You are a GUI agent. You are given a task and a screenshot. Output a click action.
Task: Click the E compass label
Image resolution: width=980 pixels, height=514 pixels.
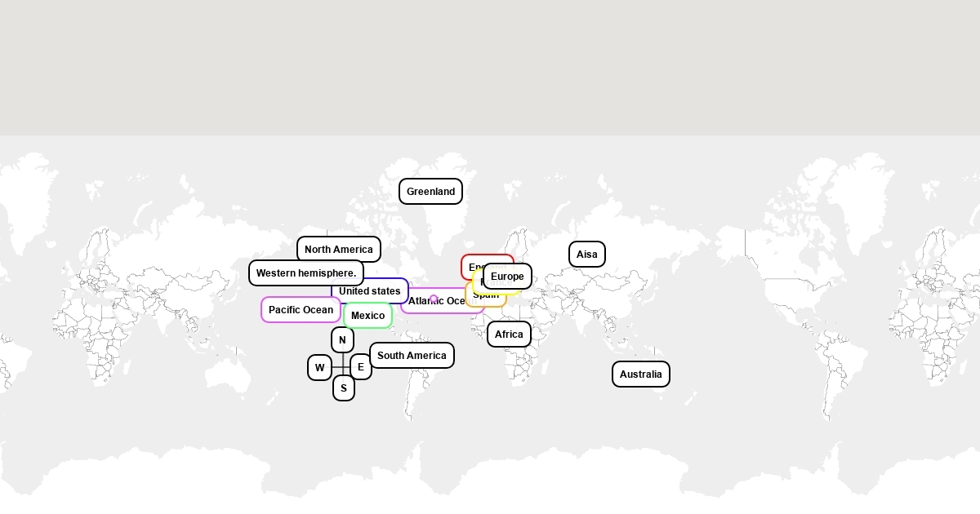[361, 367]
